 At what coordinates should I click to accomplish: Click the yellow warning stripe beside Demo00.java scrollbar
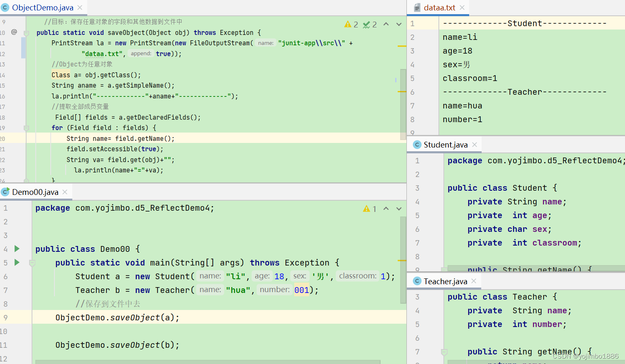coord(402,261)
